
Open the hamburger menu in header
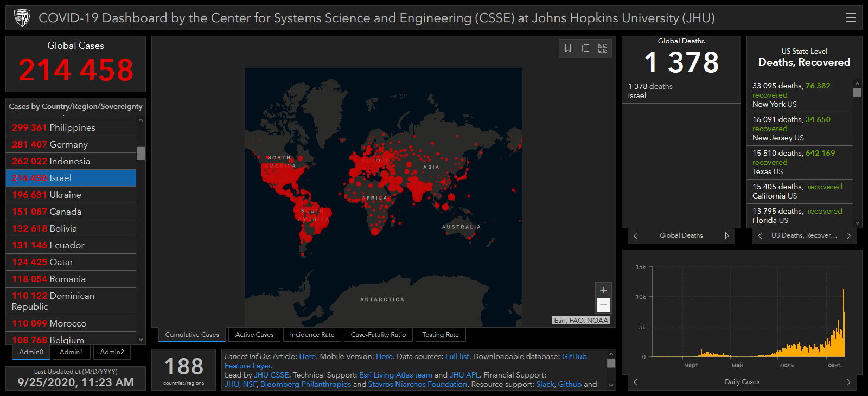[x=851, y=17]
